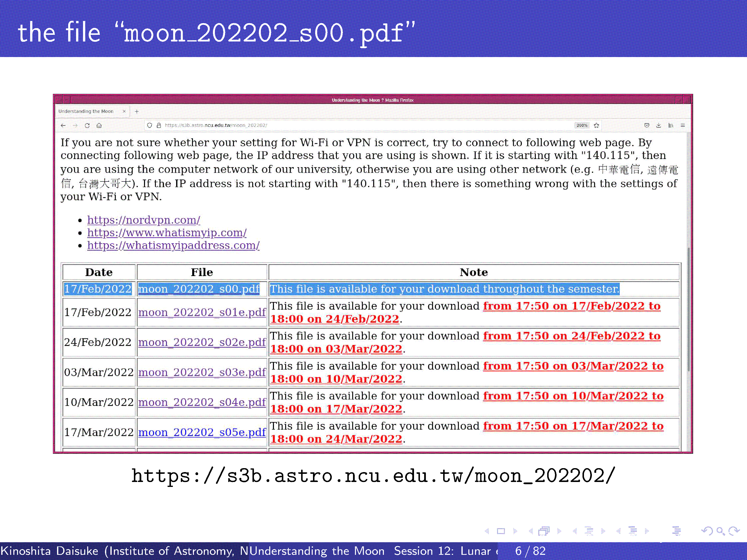Screen dimensions: 747x560
Task: Click the Firefox back arrow button
Action: (63, 125)
